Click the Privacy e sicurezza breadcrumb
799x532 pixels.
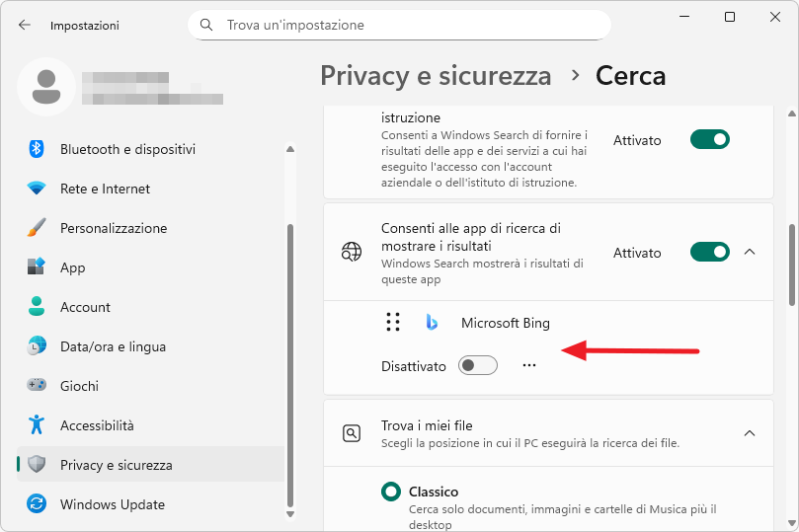coord(436,76)
